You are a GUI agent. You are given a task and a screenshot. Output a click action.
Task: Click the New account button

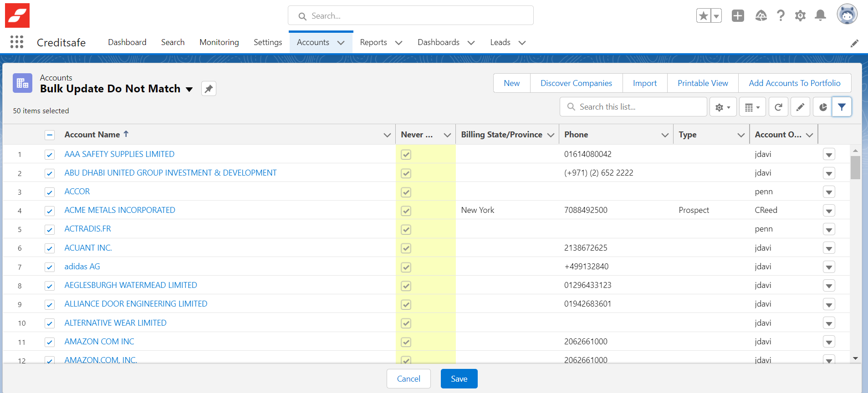click(512, 83)
